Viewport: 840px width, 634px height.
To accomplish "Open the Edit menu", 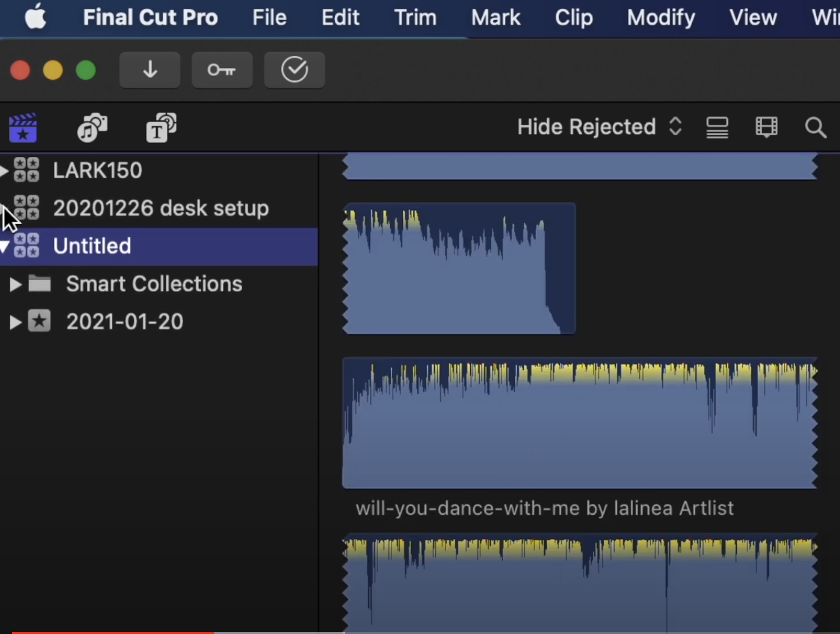I will [x=340, y=18].
